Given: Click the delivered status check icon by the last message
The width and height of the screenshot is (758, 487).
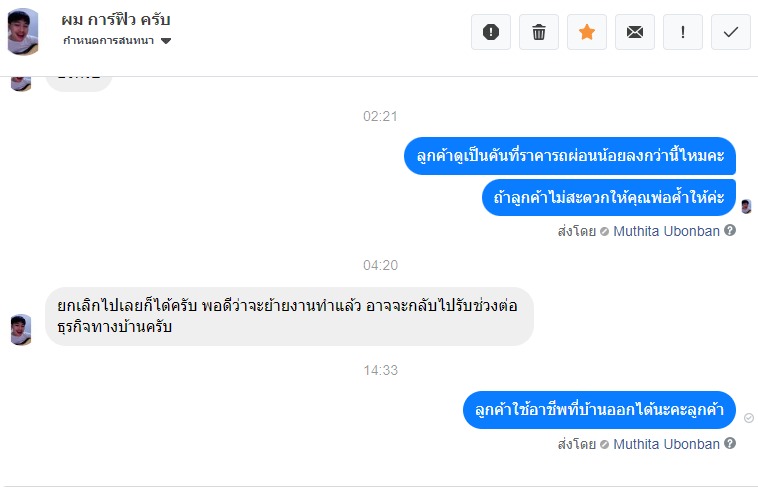Looking at the screenshot, I should 749,418.
